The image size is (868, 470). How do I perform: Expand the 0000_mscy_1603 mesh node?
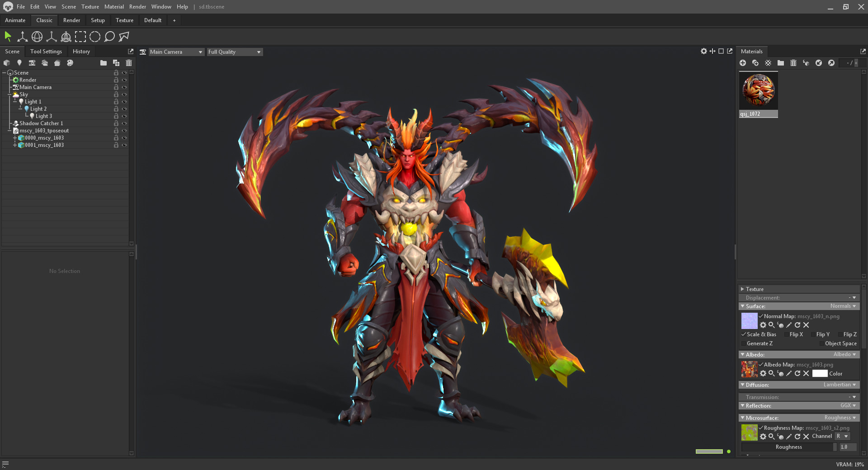tap(15, 138)
